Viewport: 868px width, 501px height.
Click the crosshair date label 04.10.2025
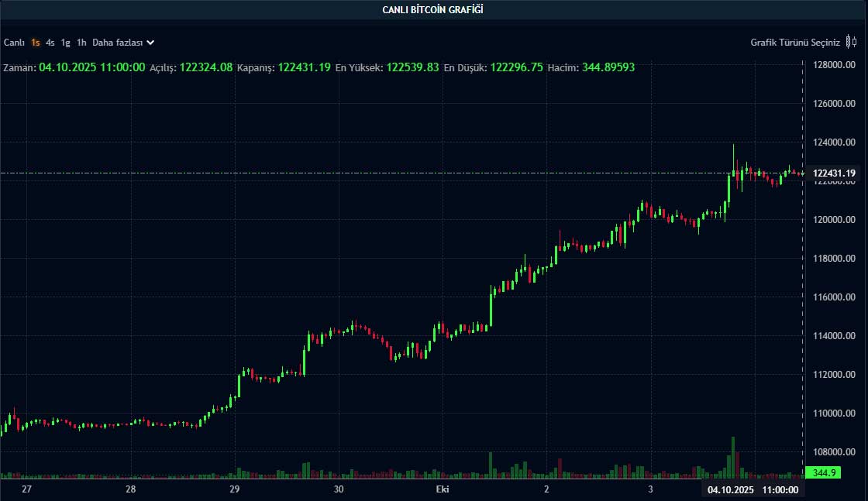[730, 490]
